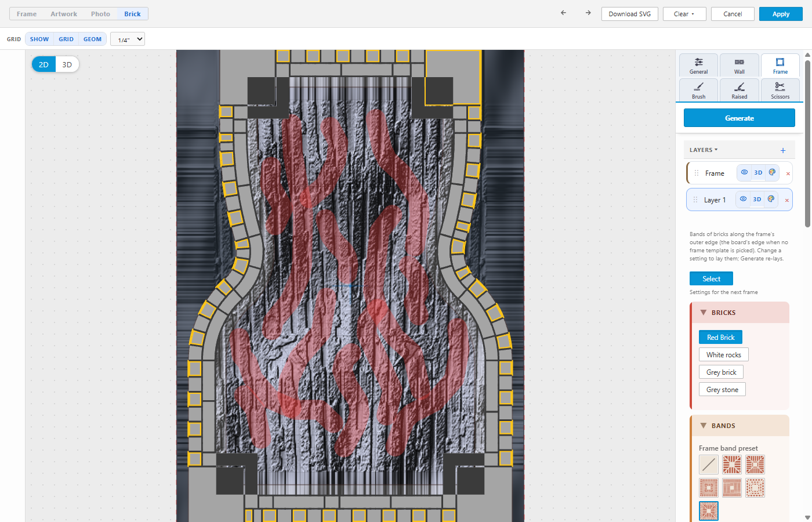Toggle the grid SHOW option

click(39, 39)
